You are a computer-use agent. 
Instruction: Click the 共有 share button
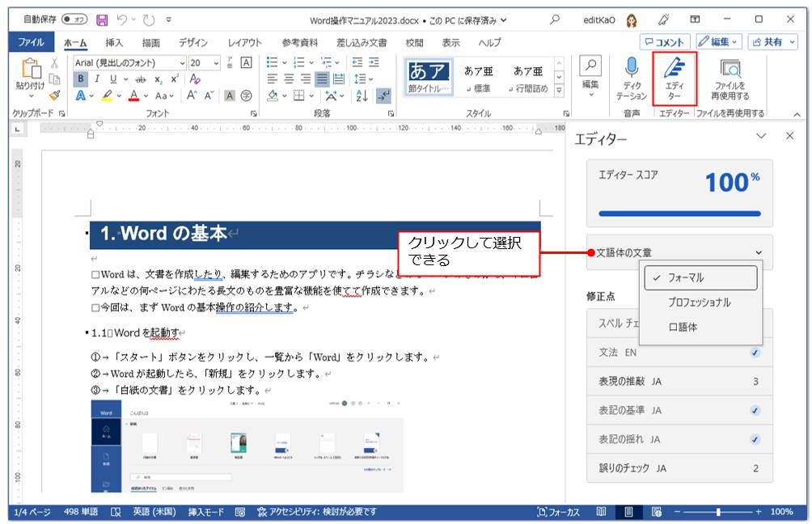(772, 42)
